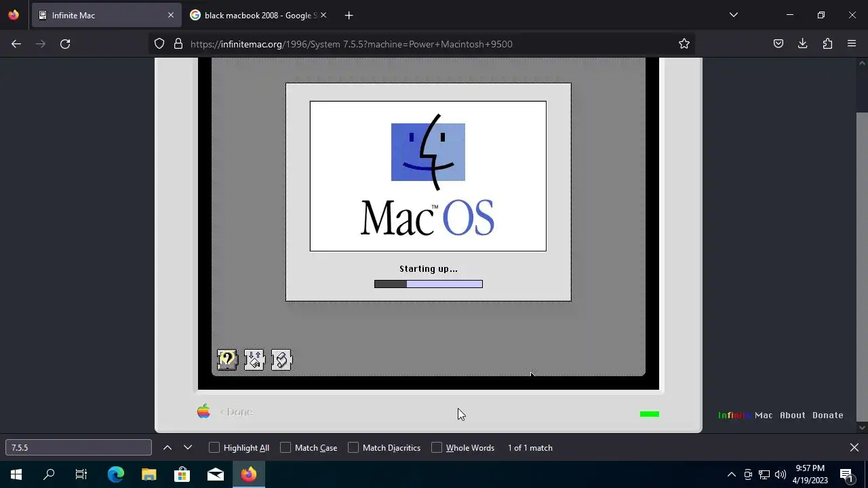This screenshot has width=868, height=488.
Task: Close the black macbook 2008 tab
Action: (323, 15)
